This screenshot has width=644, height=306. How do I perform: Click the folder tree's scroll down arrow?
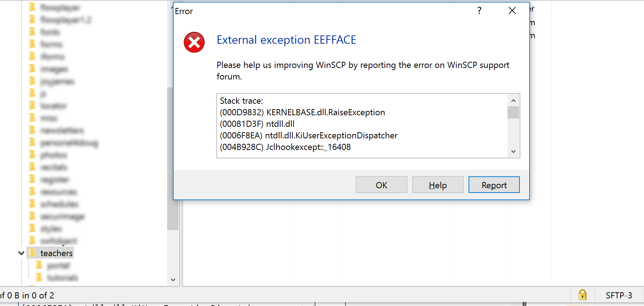[173, 280]
